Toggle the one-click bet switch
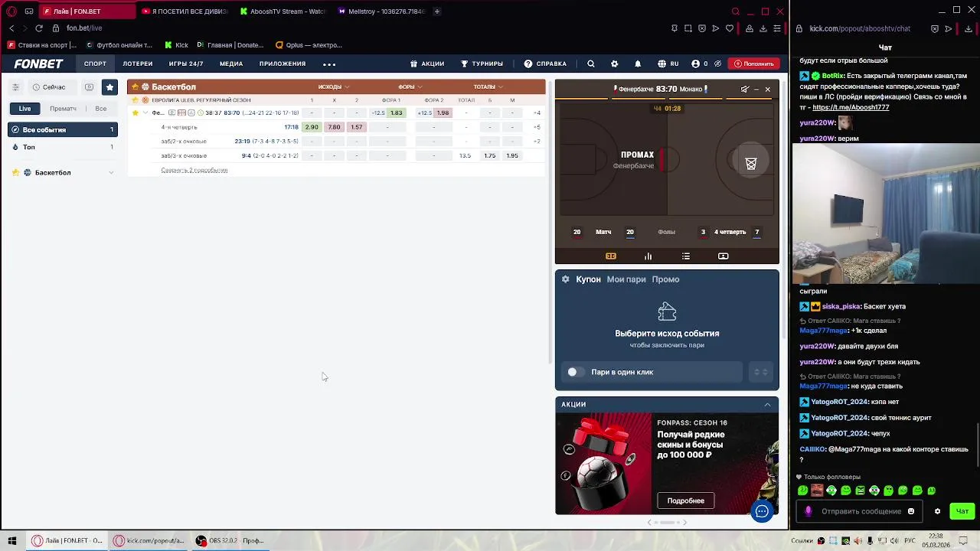 [575, 372]
